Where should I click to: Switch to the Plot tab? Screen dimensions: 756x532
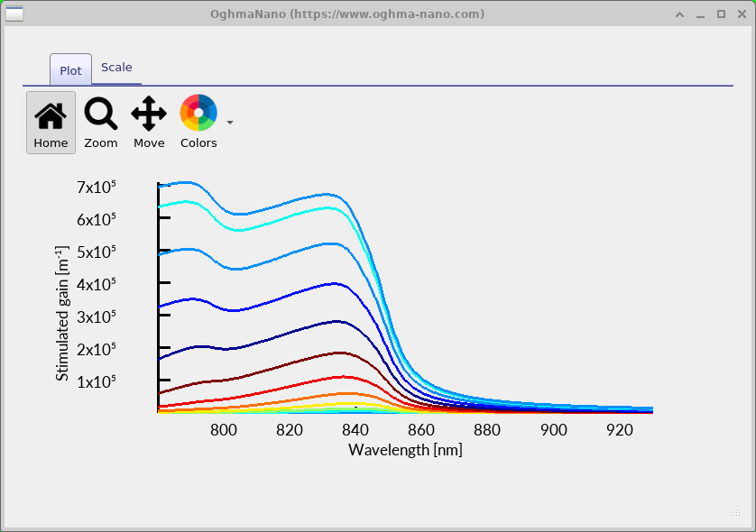point(71,70)
